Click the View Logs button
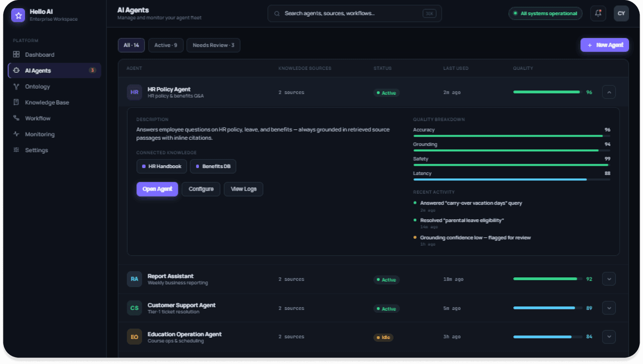643x364 pixels. (x=243, y=189)
